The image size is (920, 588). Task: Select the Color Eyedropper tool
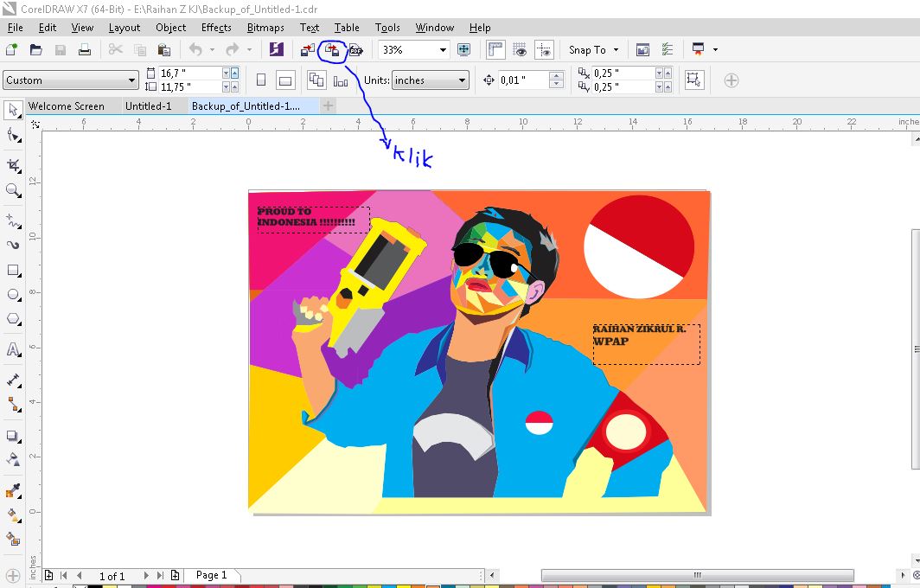pyautogui.click(x=13, y=491)
